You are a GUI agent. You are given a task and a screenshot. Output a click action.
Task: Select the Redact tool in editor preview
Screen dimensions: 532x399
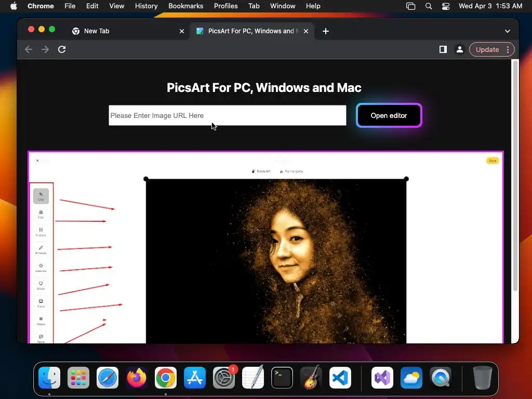(41, 321)
